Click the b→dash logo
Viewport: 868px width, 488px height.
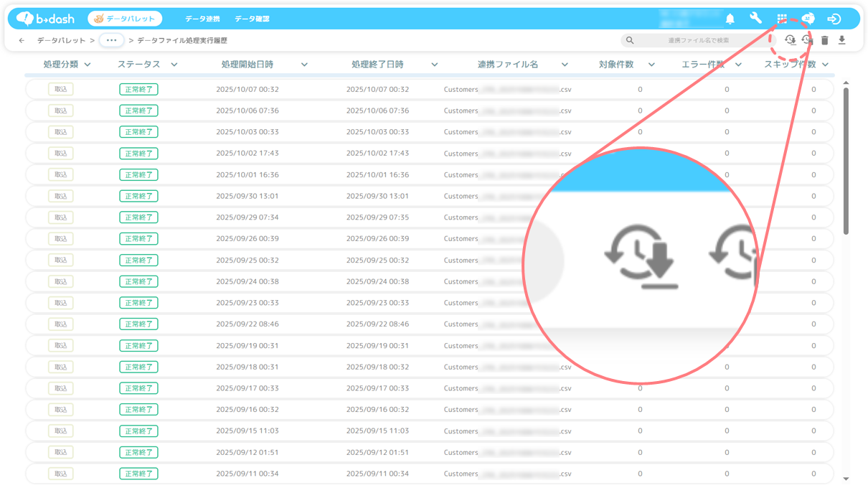click(x=46, y=19)
